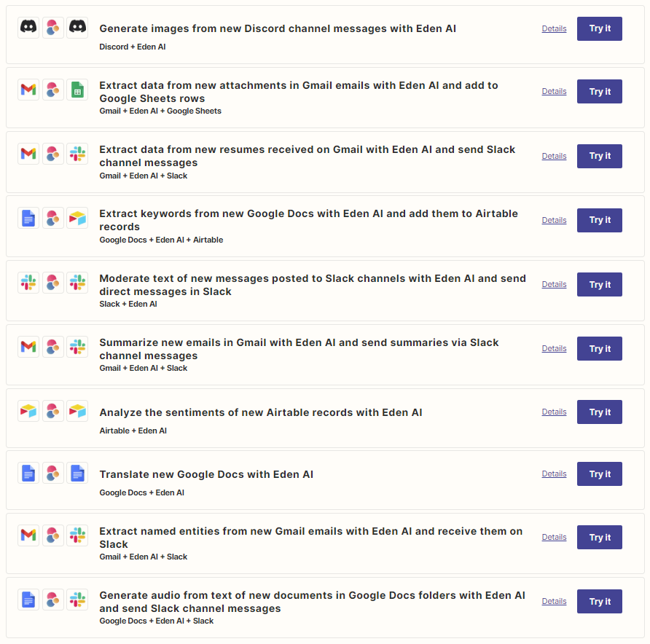Try it for Slack message moderation
650x644 pixels.
[x=600, y=285]
